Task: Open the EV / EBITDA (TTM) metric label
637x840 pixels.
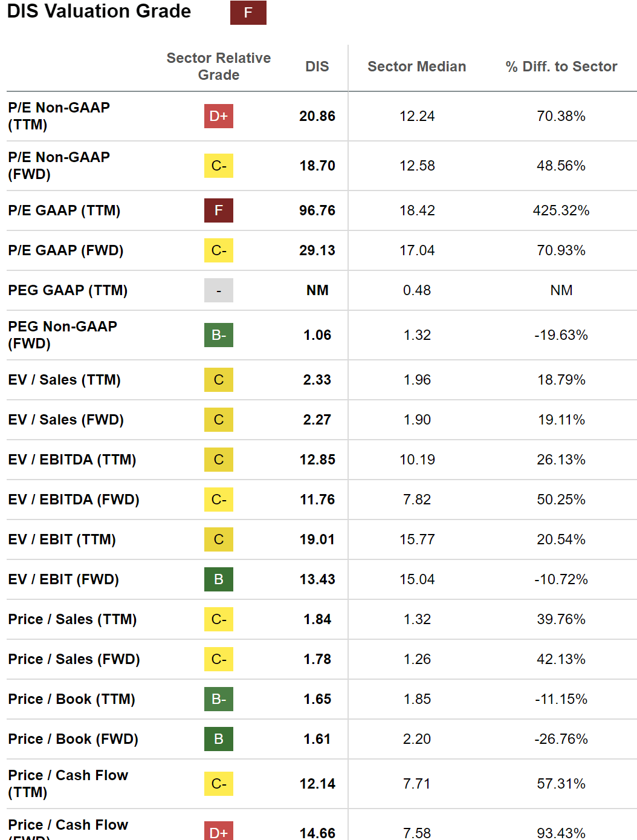Action: (72, 460)
